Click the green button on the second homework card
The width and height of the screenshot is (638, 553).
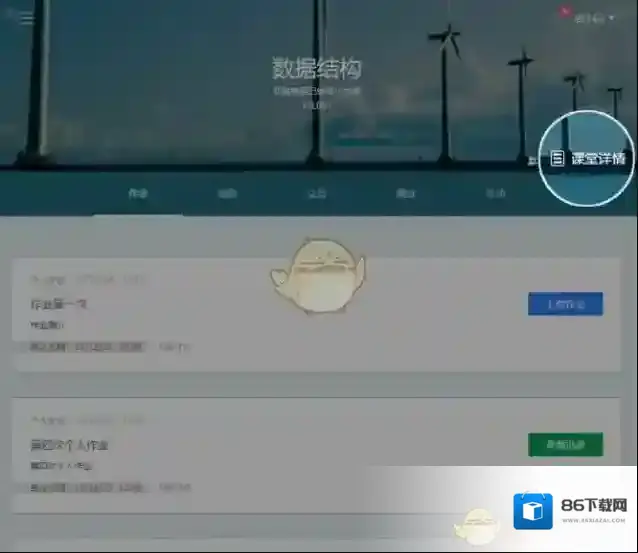(566, 444)
